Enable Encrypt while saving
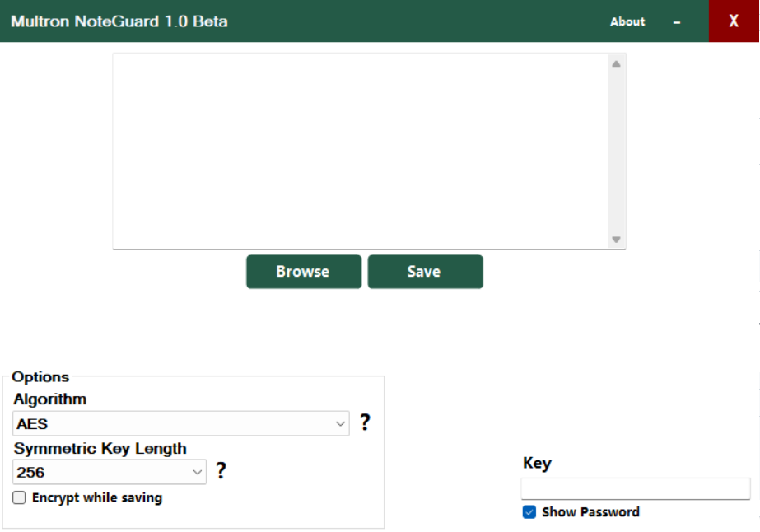Viewport: 760px width, 532px height. click(x=20, y=497)
